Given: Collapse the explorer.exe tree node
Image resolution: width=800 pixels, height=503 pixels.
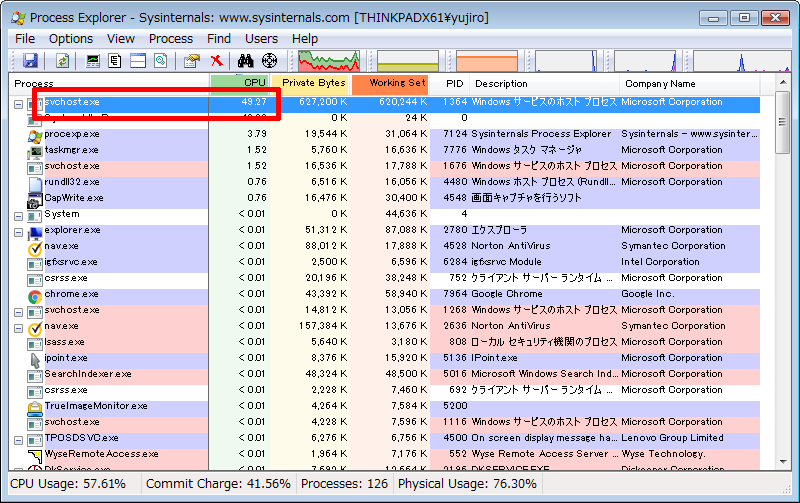Looking at the screenshot, I should pos(18,232).
